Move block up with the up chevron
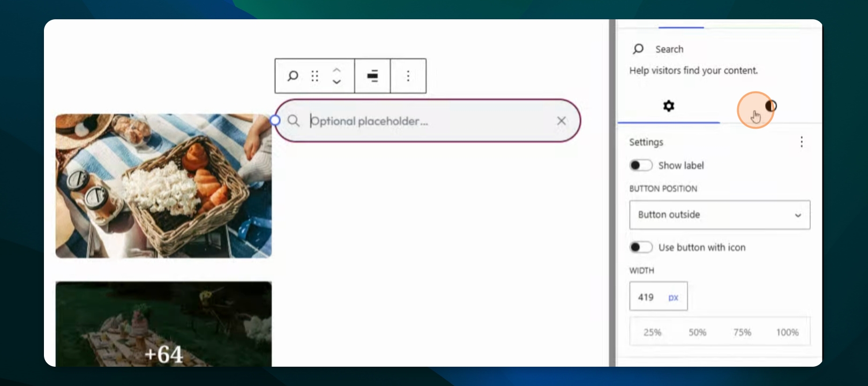 pos(336,70)
